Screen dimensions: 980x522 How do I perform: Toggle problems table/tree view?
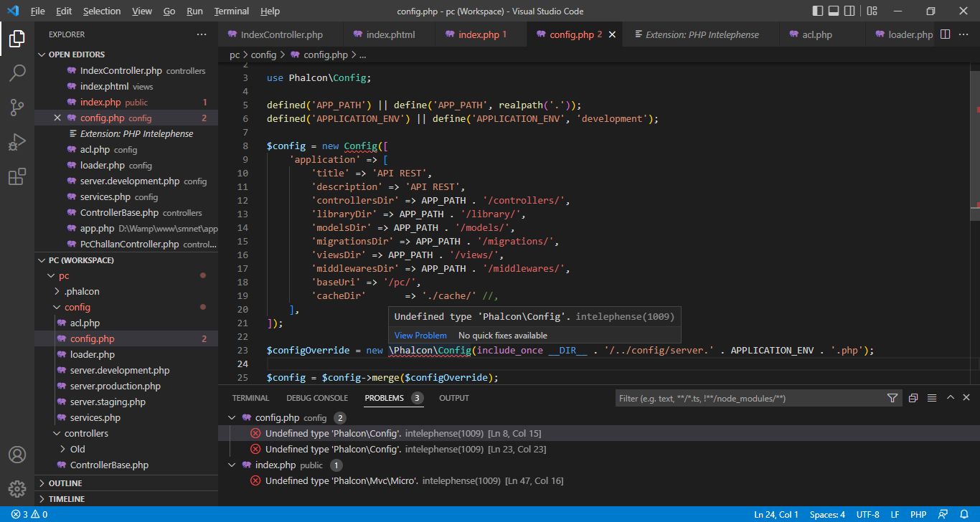point(932,398)
